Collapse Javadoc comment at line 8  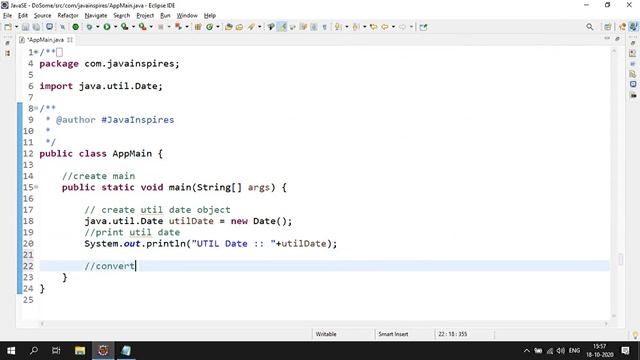click(x=36, y=108)
